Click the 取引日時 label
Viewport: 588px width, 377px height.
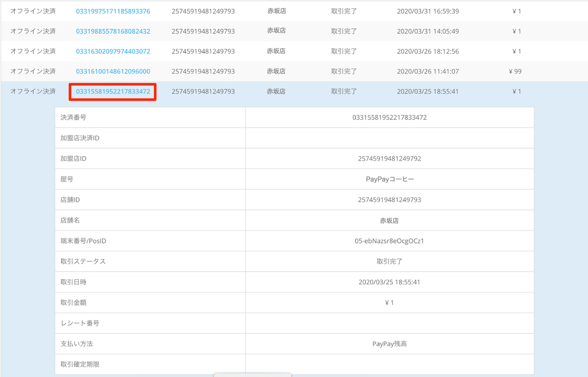(73, 282)
